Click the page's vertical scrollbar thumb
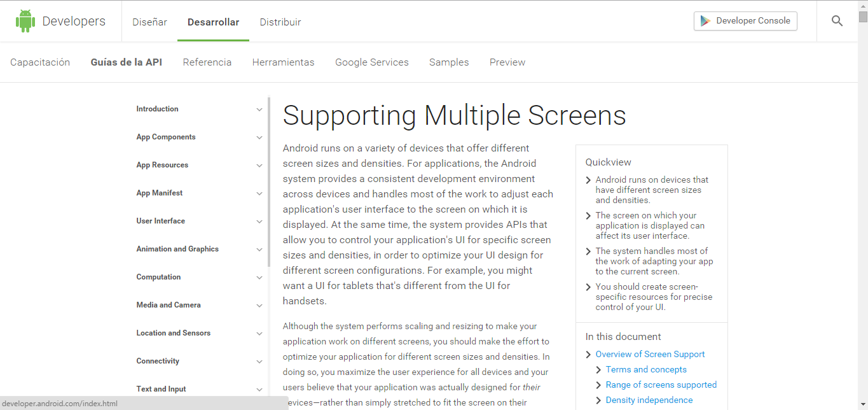Screen dimensions: 868x410 (863, 17)
